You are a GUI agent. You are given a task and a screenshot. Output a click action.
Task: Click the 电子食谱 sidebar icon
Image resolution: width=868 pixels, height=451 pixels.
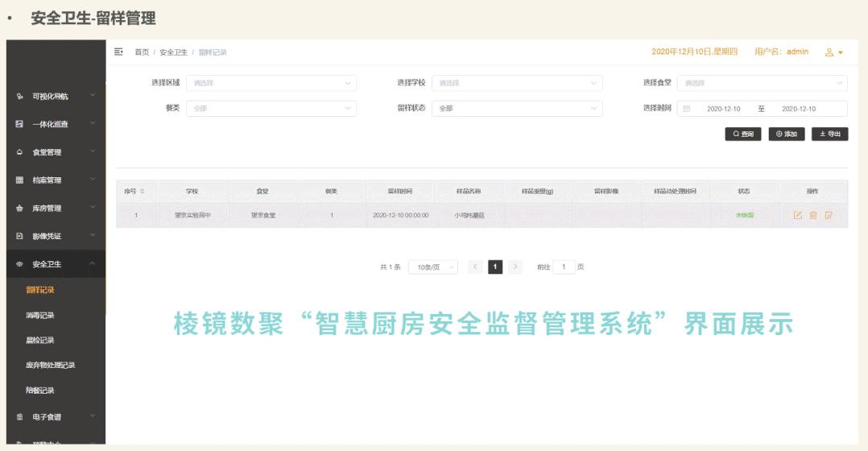19,416
